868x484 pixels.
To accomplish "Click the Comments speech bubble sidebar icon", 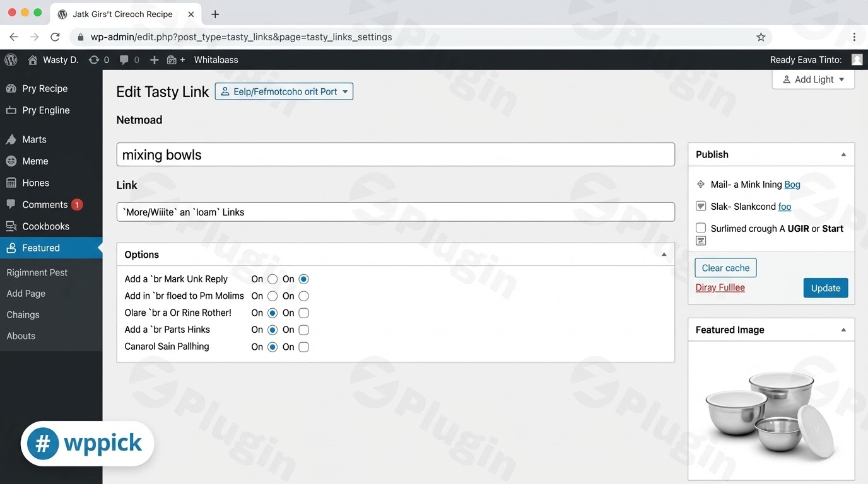I will click(x=11, y=205).
